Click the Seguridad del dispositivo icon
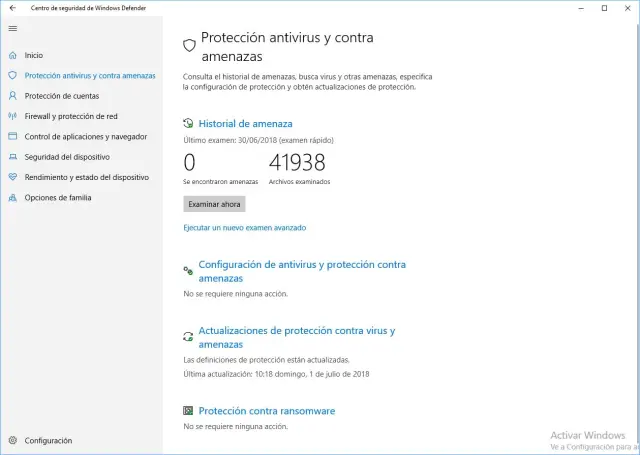Viewport: 640px width, 455px height. 12,157
